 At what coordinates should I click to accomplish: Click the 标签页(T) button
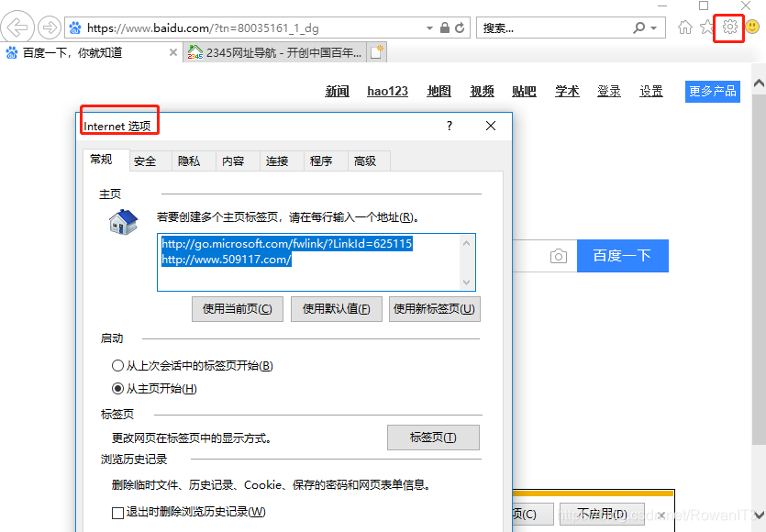pyautogui.click(x=433, y=438)
